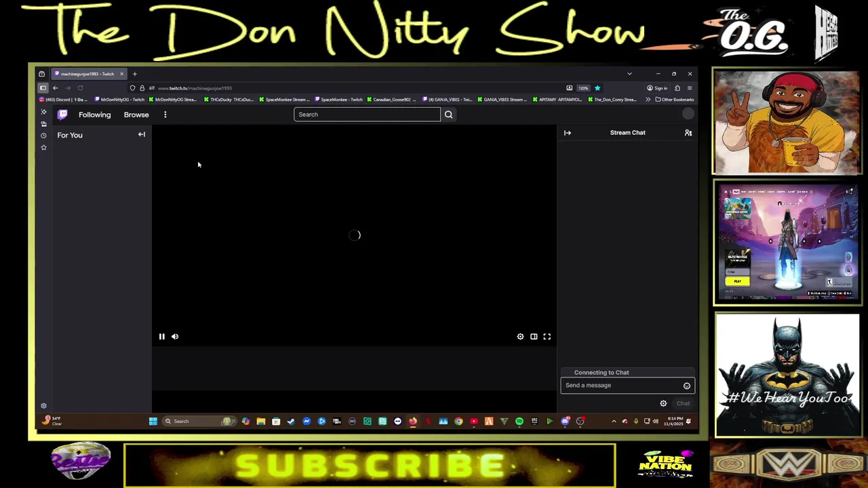Open Spotify from the taskbar
Viewport: 868px width, 488px height.
point(519,422)
